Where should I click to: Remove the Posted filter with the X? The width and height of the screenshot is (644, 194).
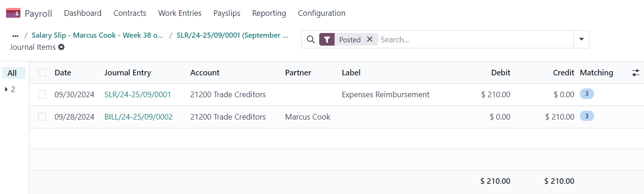369,40
